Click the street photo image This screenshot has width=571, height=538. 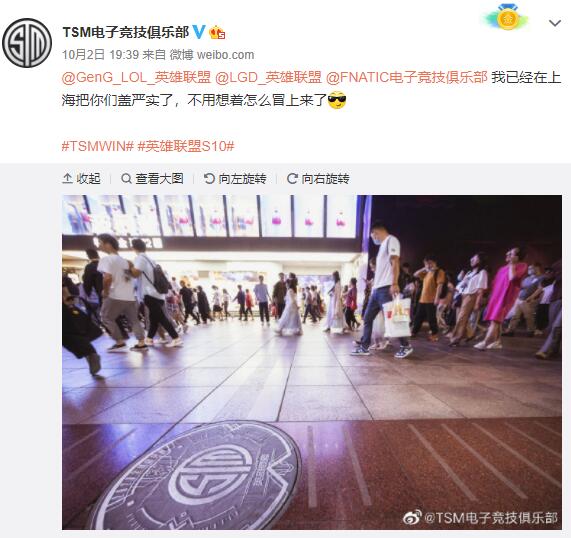312,362
